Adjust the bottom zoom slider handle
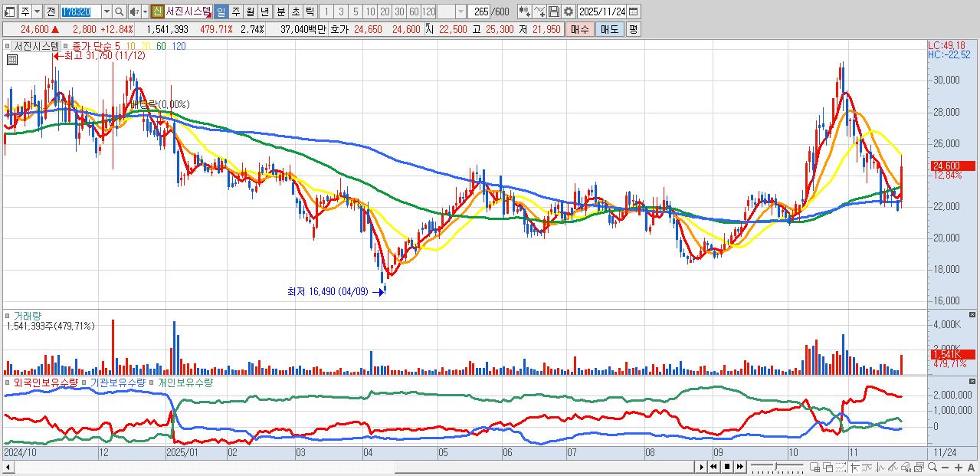The image size is (980, 476). [776, 466]
